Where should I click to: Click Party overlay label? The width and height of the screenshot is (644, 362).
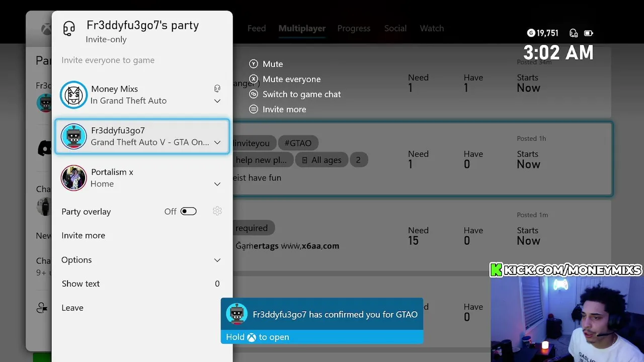pos(86,212)
